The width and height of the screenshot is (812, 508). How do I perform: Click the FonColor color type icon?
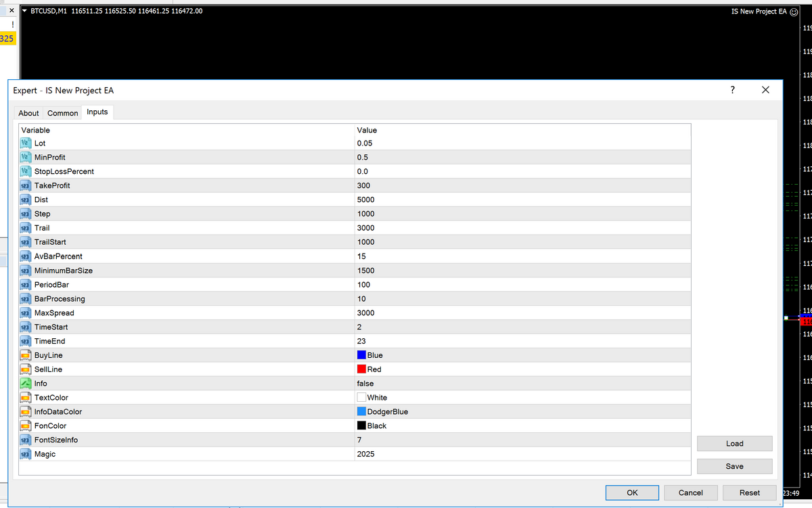[x=25, y=426]
